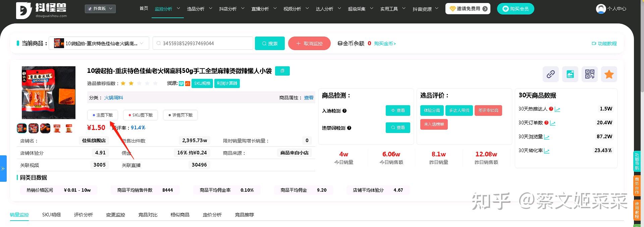644x227 pixels.
Task: Expand the 抖店分析 menu
Action: coord(232,9)
